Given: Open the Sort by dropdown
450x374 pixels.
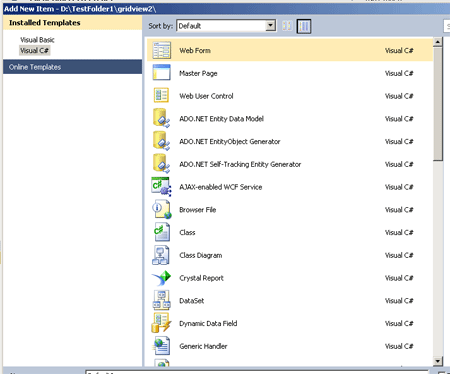Looking at the screenshot, I should pyautogui.click(x=271, y=26).
